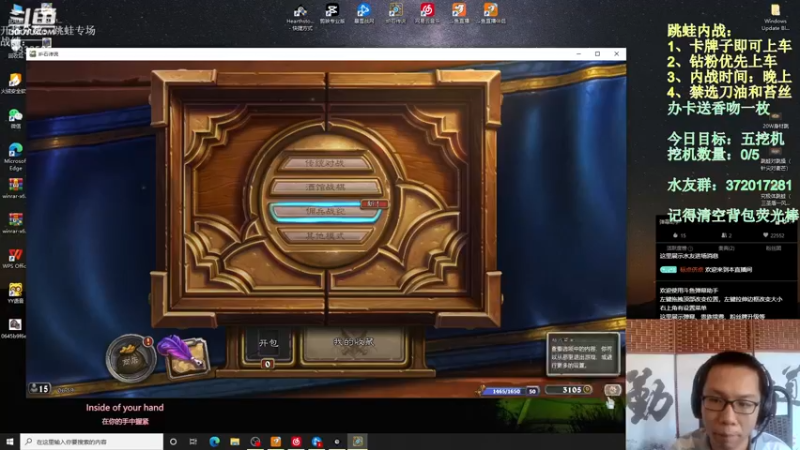800x450 pixels.
Task: Open the 0645b99 file desktop icon
Action: point(14,328)
